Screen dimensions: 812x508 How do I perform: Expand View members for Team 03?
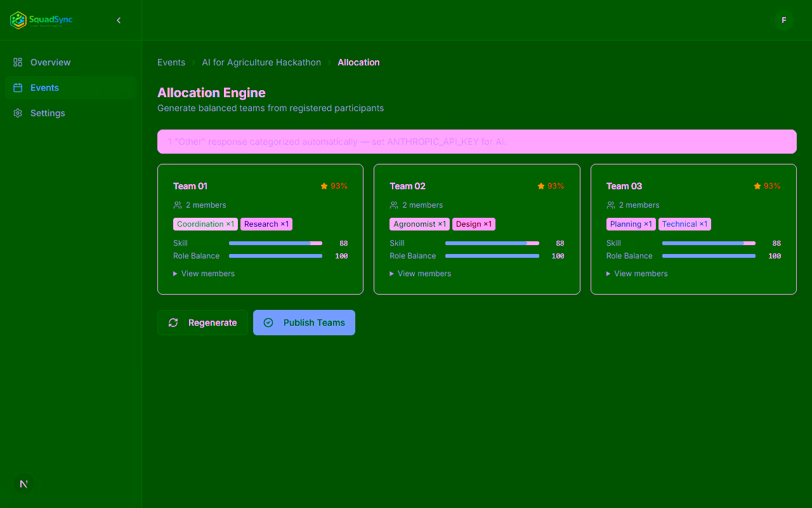click(638, 274)
